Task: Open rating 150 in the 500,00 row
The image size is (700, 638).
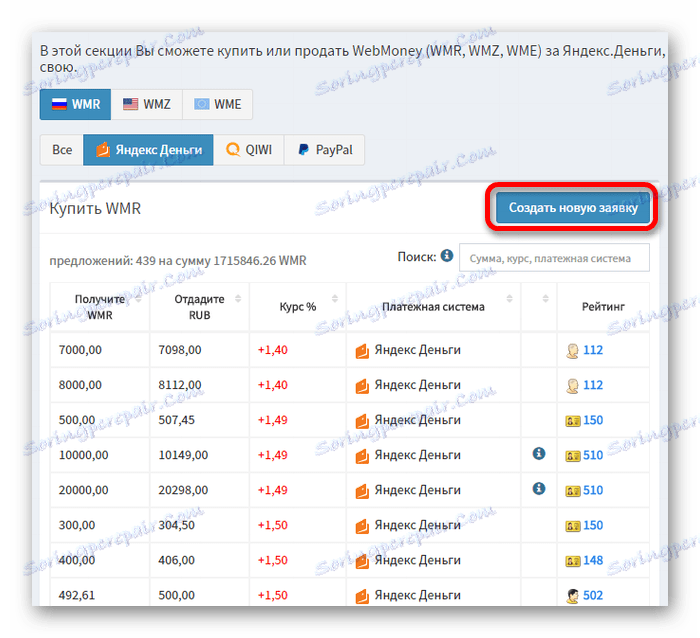Action: [593, 420]
